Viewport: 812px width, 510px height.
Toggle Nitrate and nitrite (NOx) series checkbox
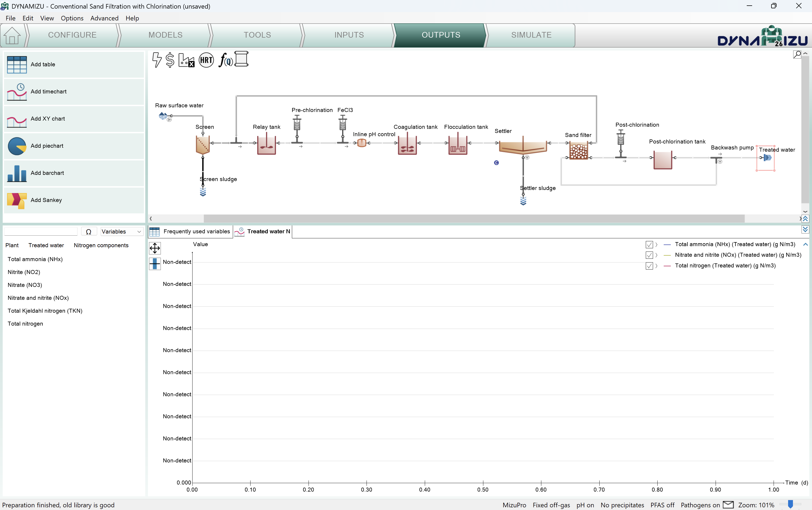649,255
